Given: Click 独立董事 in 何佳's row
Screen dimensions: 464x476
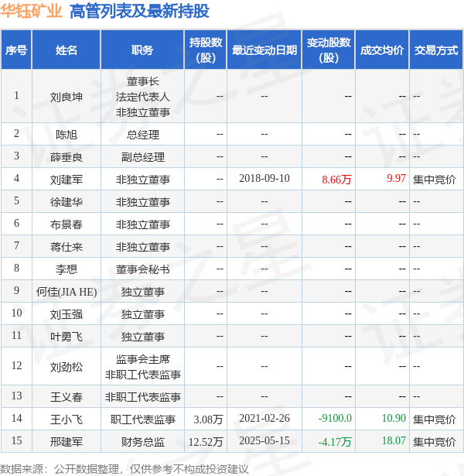Looking at the screenshot, I should click(143, 292).
